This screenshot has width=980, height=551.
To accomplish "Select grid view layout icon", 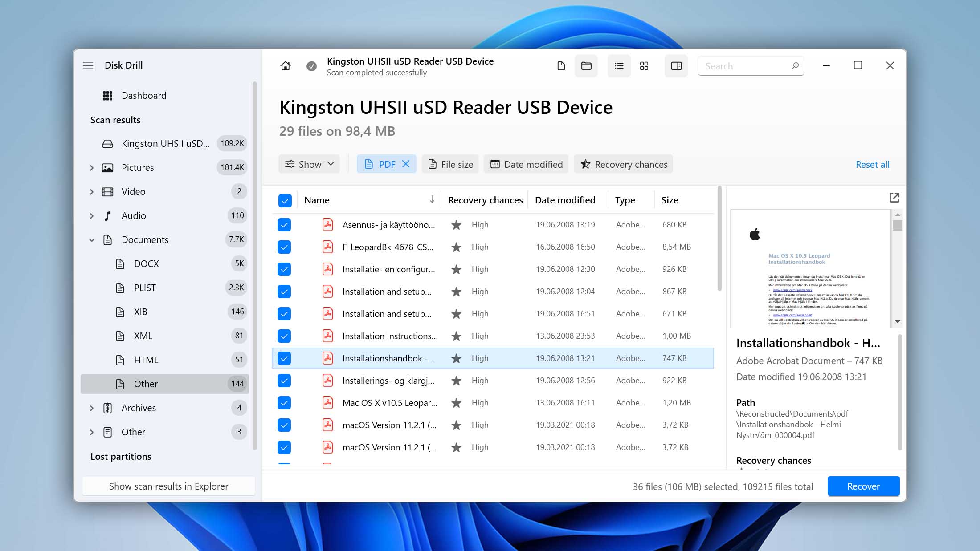I will pyautogui.click(x=644, y=66).
